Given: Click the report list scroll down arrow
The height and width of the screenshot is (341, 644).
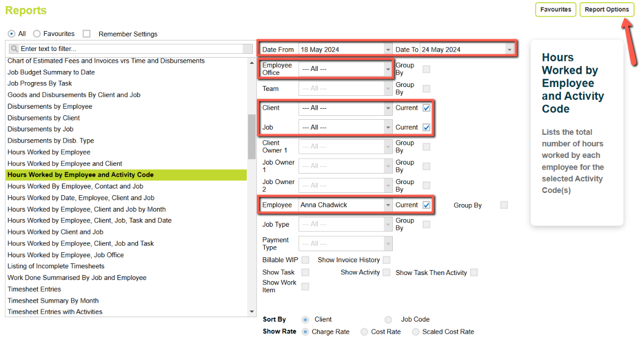Looking at the screenshot, I should (x=252, y=312).
